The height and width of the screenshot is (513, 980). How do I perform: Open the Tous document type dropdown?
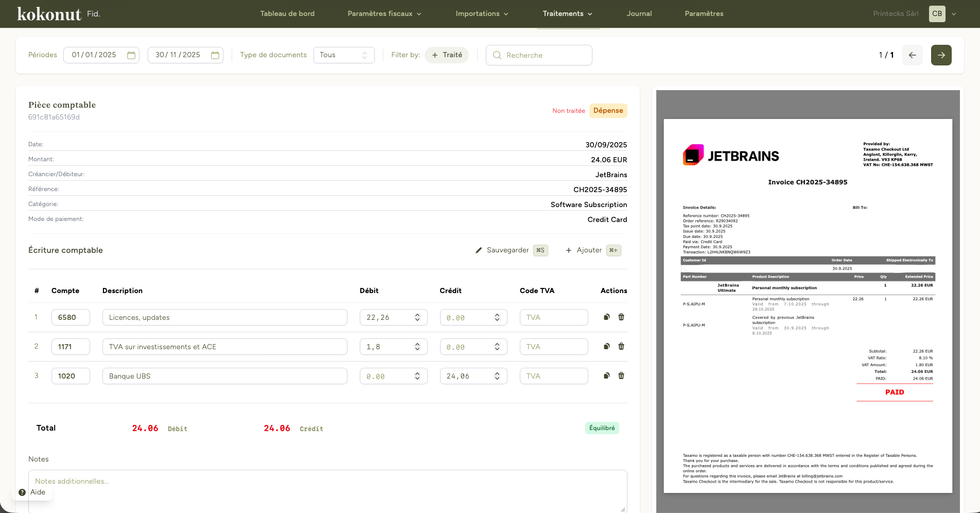click(x=343, y=55)
